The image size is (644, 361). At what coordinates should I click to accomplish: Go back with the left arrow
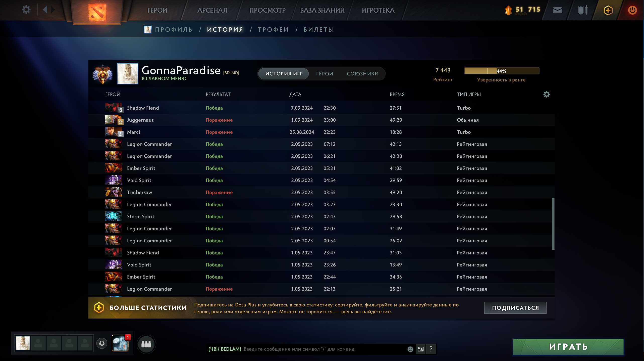coord(45,10)
